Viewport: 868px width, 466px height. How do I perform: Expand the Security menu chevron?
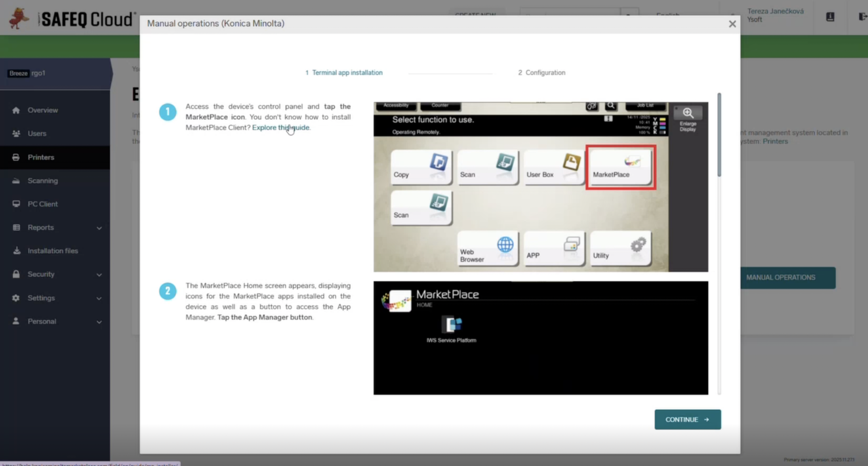tap(99, 275)
